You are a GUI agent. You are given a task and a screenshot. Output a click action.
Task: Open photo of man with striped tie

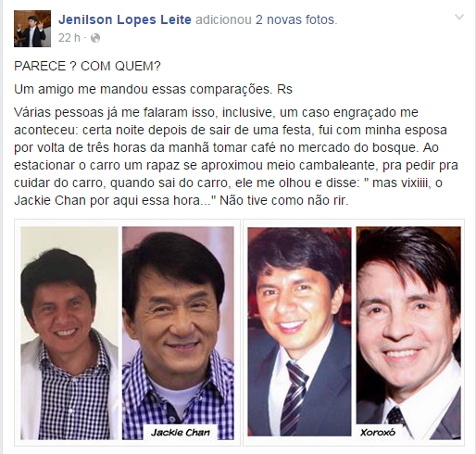point(299,332)
